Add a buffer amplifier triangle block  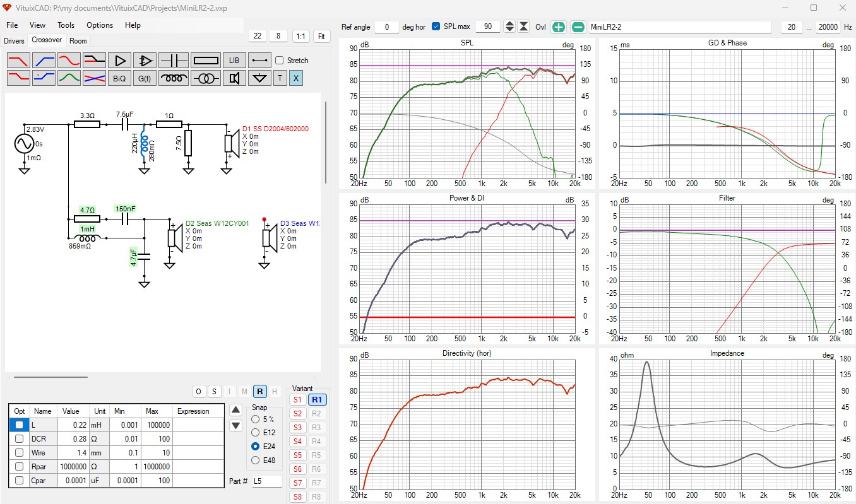(119, 61)
